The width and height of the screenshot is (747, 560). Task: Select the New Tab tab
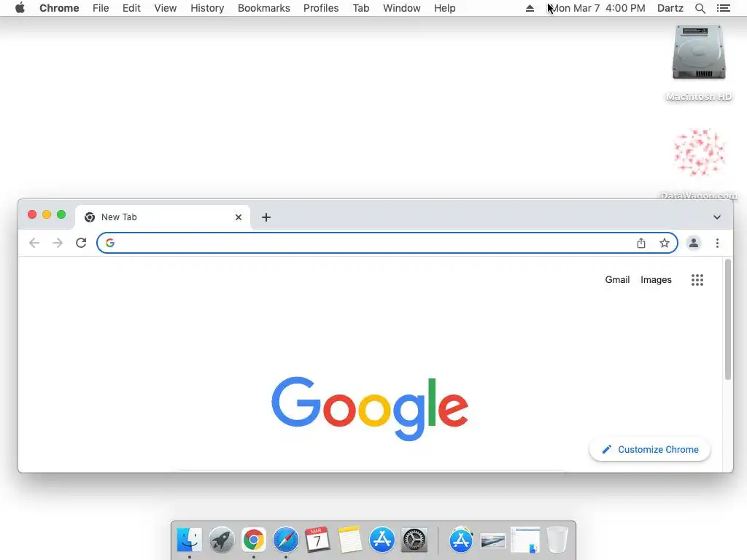click(x=163, y=217)
